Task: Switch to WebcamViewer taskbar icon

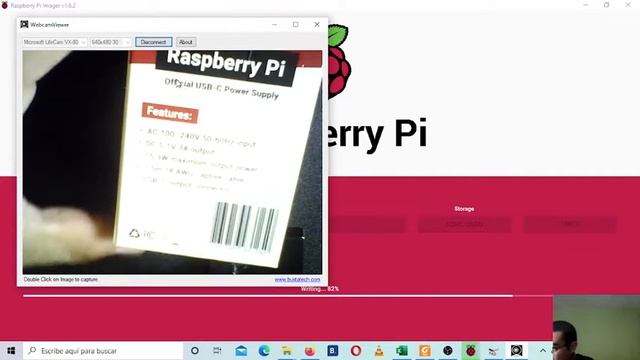Action: (516, 351)
